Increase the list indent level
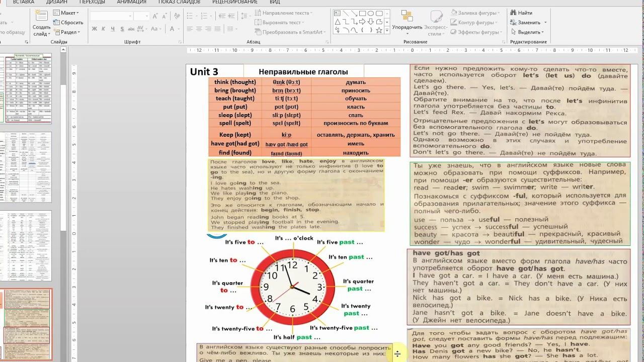 tap(231, 16)
